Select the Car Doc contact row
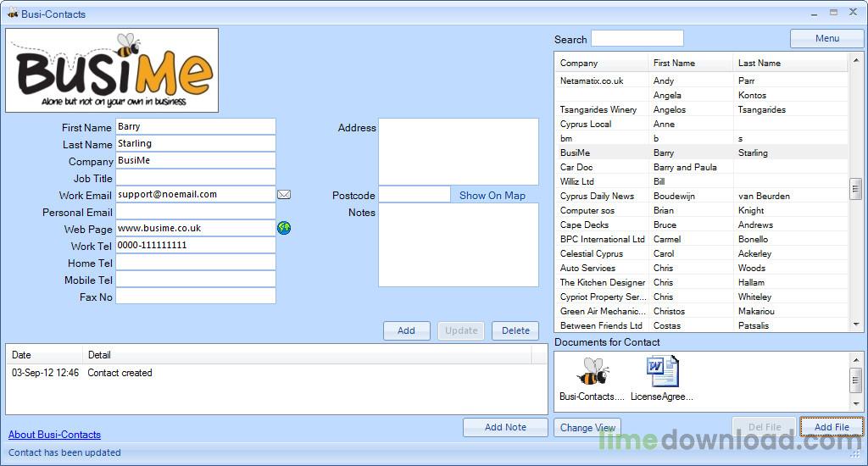 [701, 167]
